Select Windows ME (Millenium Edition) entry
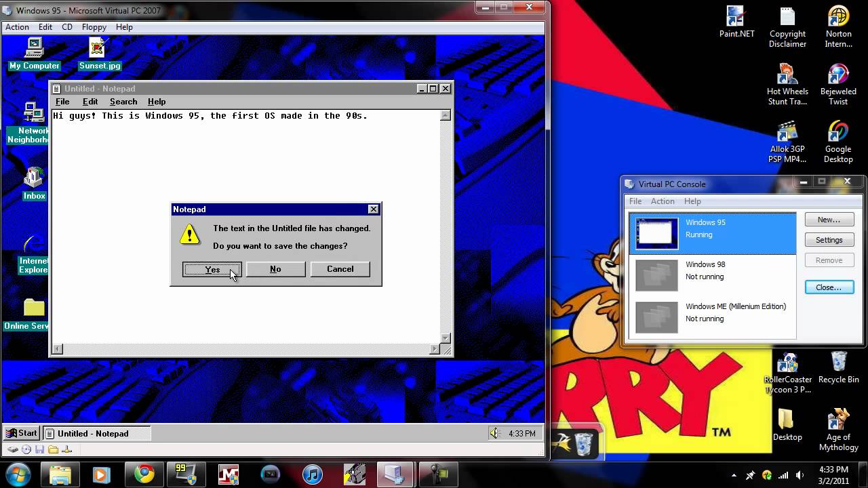The width and height of the screenshot is (868, 488). click(x=713, y=317)
